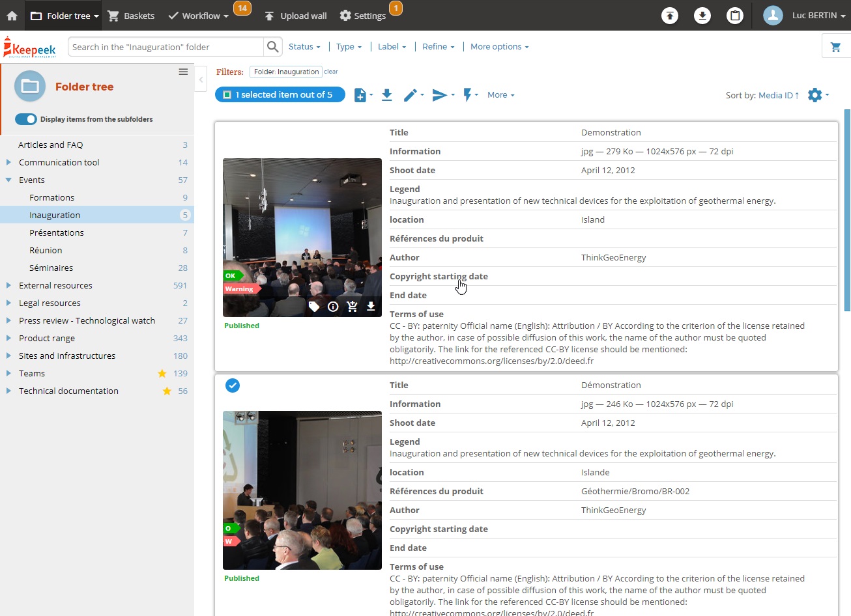This screenshot has height=616, width=851.
Task: Click the search magnifier icon
Action: [273, 47]
